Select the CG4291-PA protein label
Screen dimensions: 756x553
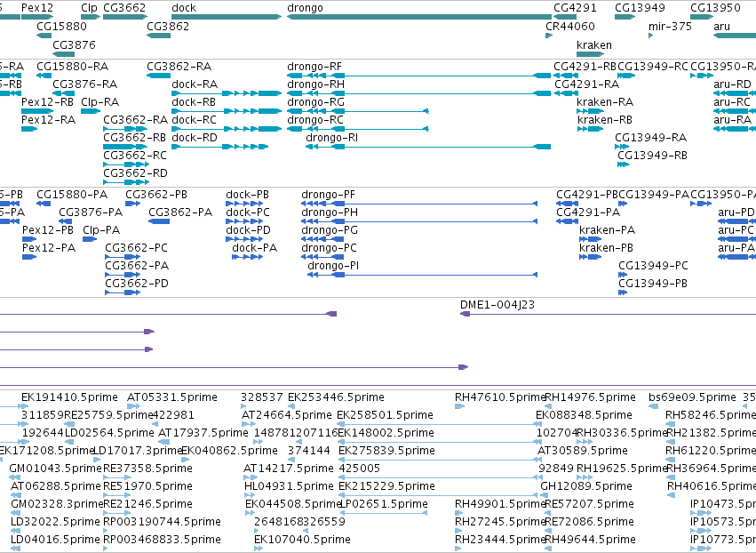coord(588,212)
